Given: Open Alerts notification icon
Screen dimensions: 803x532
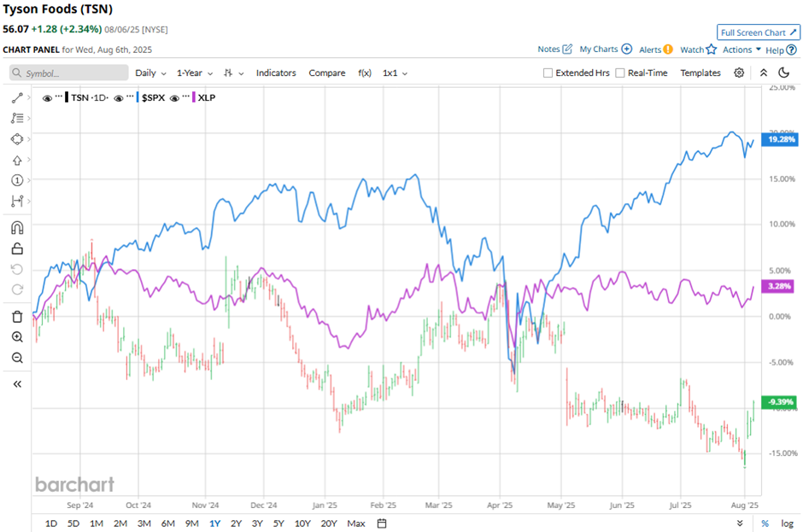Looking at the screenshot, I should pyautogui.click(x=668, y=50).
